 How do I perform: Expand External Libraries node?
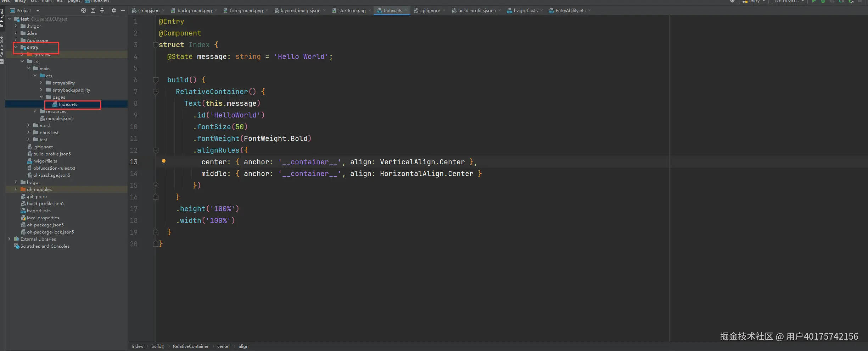click(10, 239)
